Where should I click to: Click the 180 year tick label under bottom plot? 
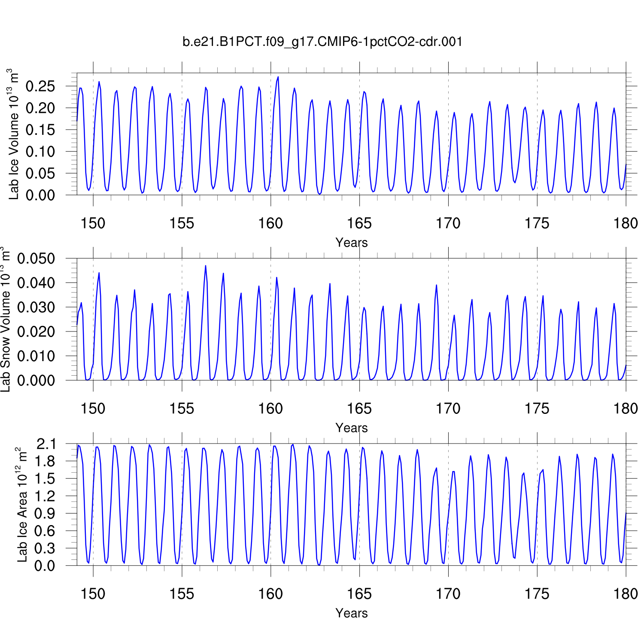tap(625, 594)
